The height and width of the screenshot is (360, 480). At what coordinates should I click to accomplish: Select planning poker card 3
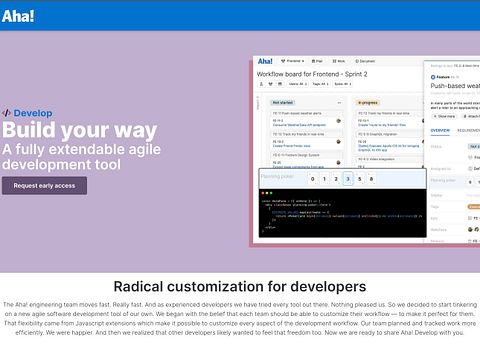pyautogui.click(x=348, y=179)
